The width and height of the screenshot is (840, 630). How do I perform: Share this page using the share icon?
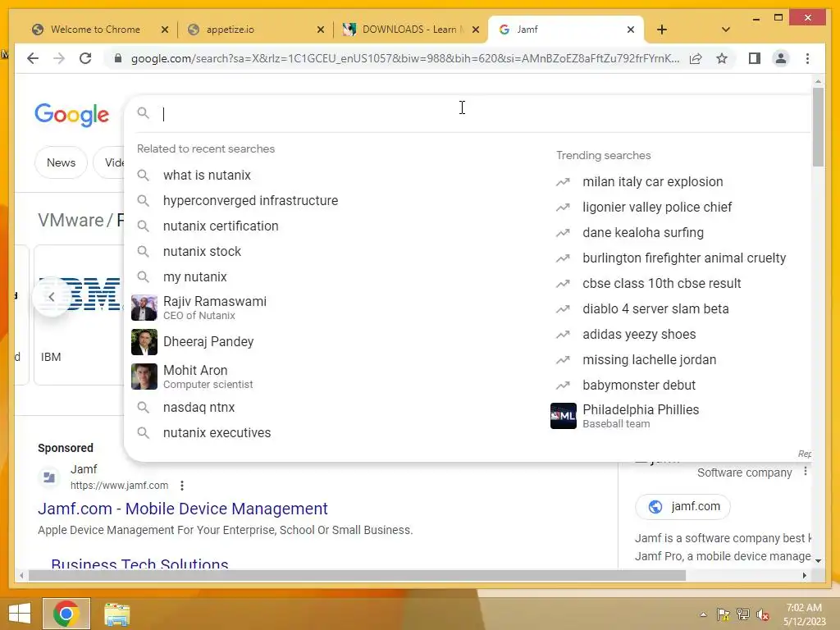pos(696,58)
